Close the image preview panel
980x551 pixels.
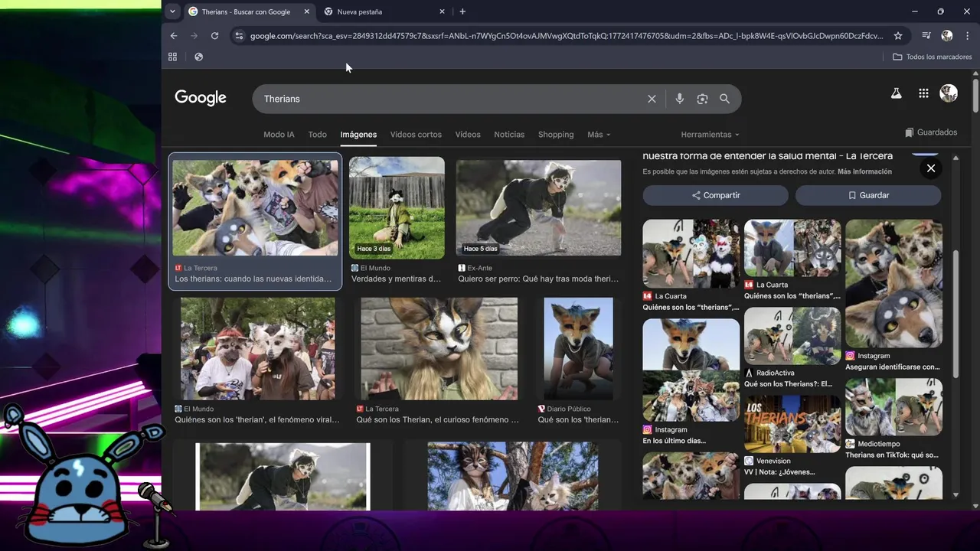coord(930,168)
